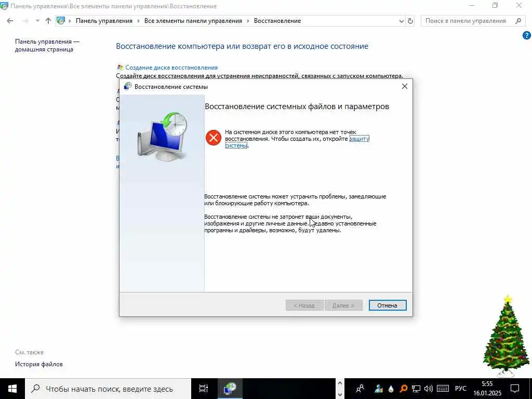The height and width of the screenshot is (399, 532).
Task: Click the System Restore monitor clock image
Action: pos(163,137)
